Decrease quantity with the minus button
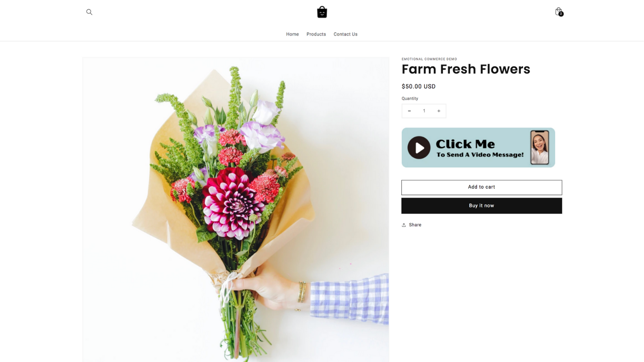644x362 pixels. pos(409,111)
